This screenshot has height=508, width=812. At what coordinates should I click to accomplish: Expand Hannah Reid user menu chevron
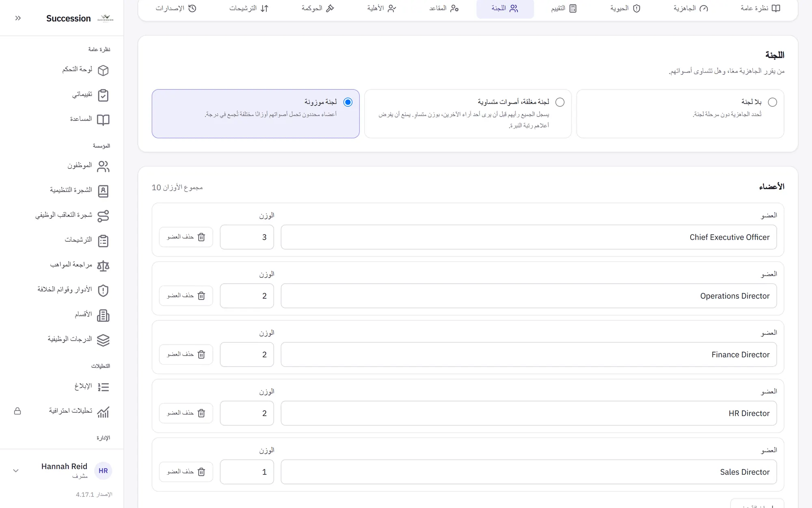pyautogui.click(x=16, y=471)
